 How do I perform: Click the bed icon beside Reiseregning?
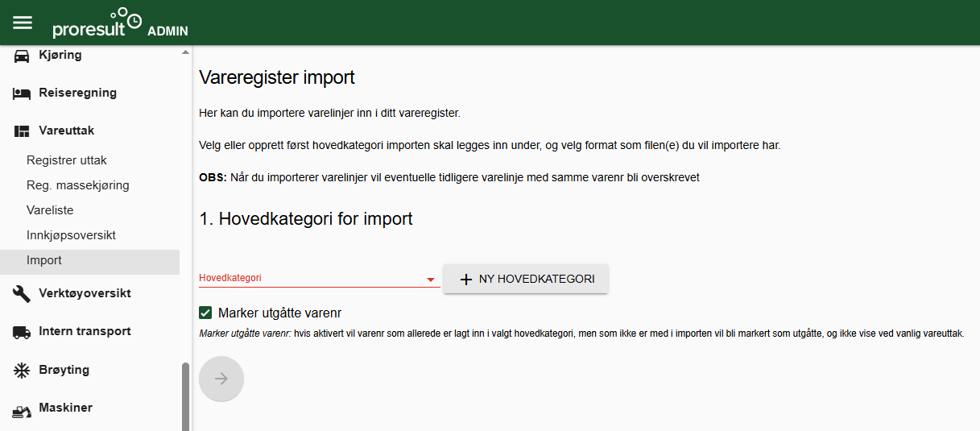22,93
